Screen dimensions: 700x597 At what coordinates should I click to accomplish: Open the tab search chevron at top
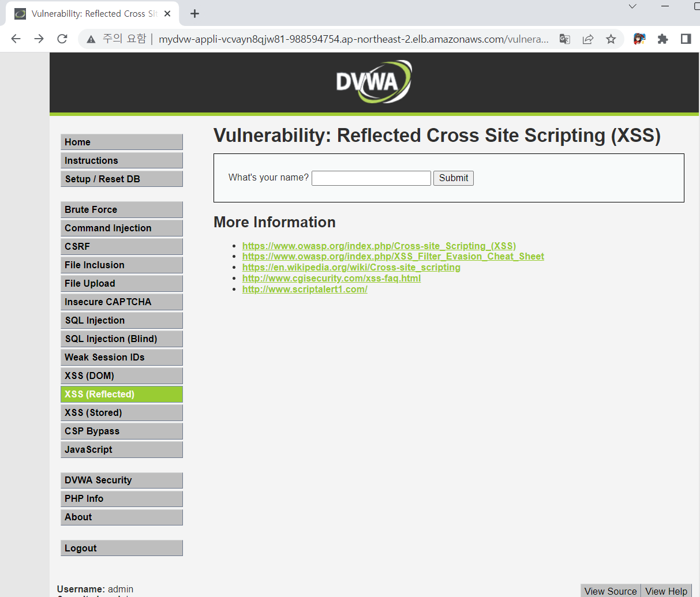pyautogui.click(x=632, y=6)
